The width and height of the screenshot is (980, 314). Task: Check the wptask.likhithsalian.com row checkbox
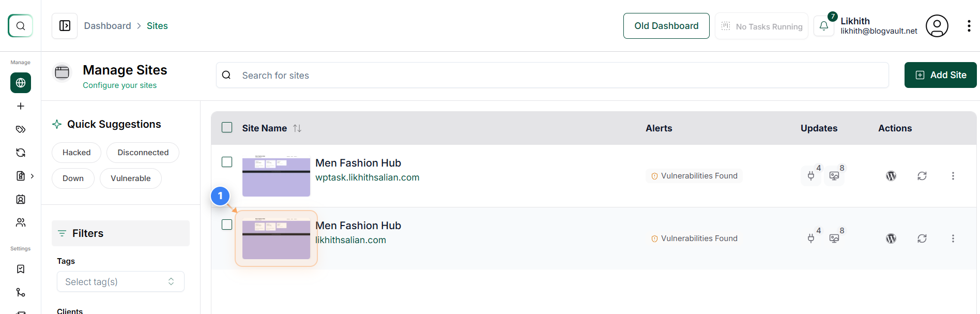point(227,162)
